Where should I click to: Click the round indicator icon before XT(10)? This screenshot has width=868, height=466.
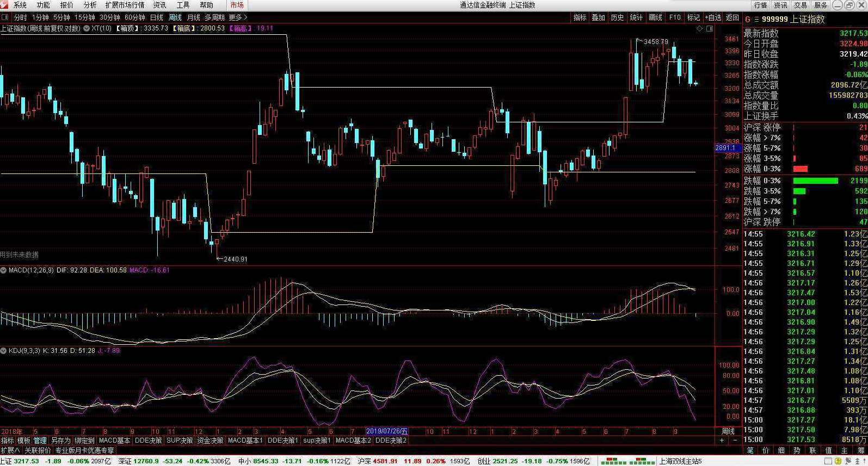[x=86, y=28]
